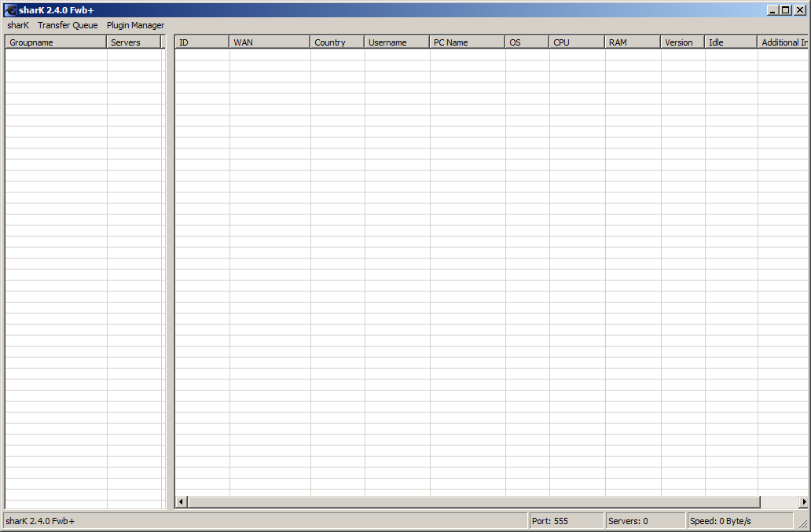Viewport: 811px width, 532px height.
Task: Click the Port: 555 status bar panel
Action: [x=564, y=521]
